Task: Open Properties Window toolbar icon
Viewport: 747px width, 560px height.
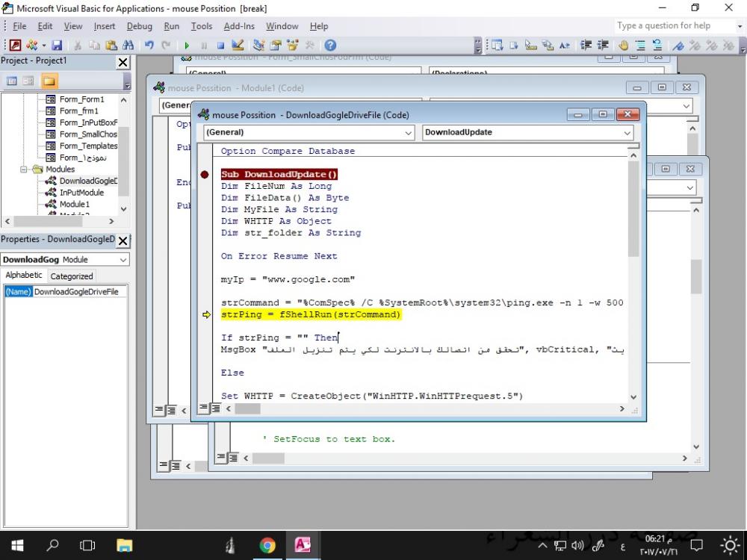Action: click(276, 46)
